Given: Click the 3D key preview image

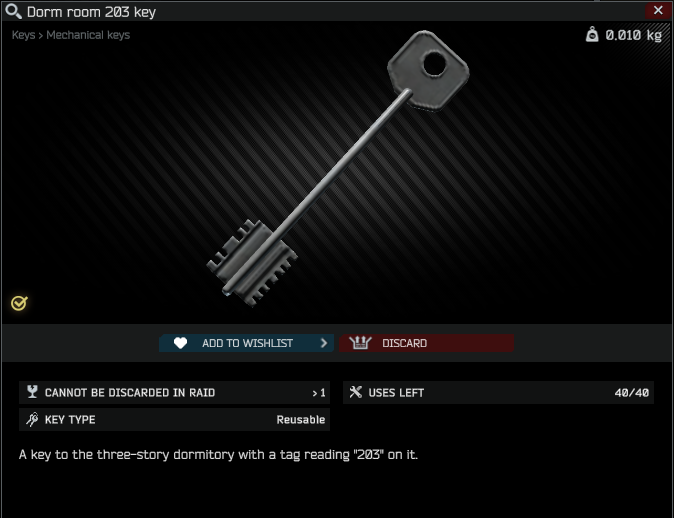Looking at the screenshot, I should tap(338, 169).
